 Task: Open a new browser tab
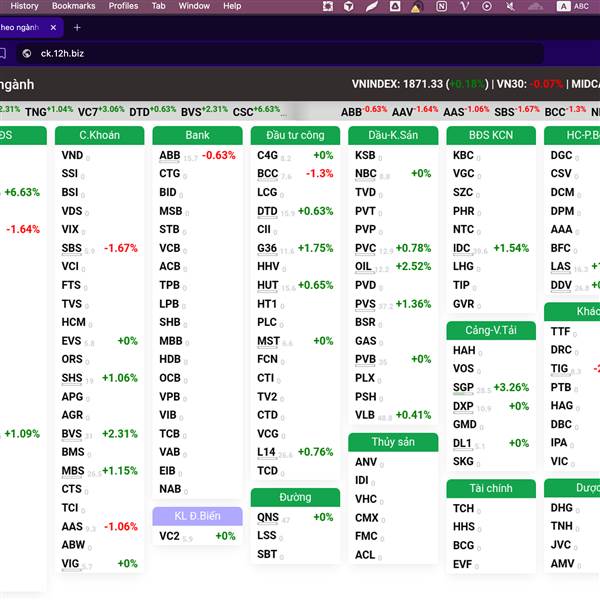click(77, 28)
